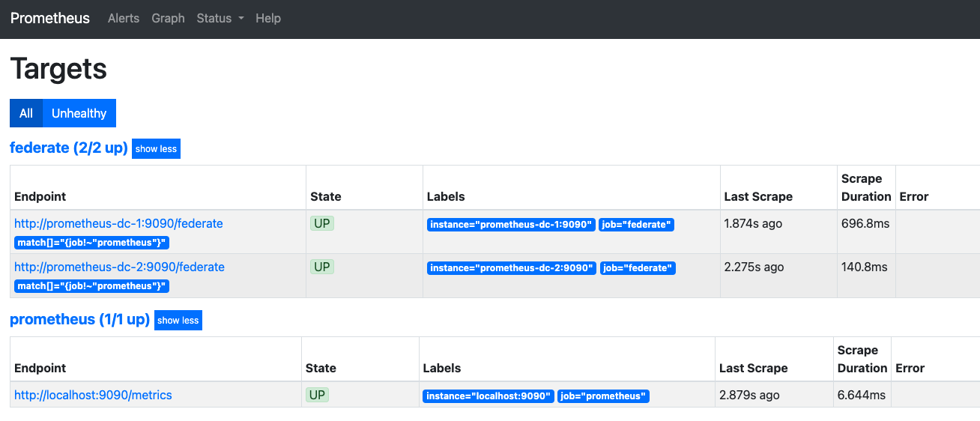Open prometheus-dc-1:9090/federate endpoint link

pos(118,223)
